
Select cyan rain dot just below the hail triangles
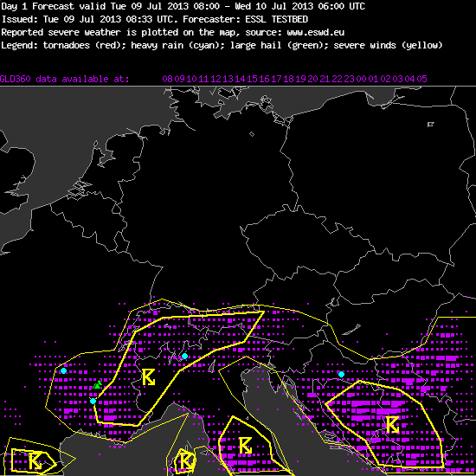(93, 401)
